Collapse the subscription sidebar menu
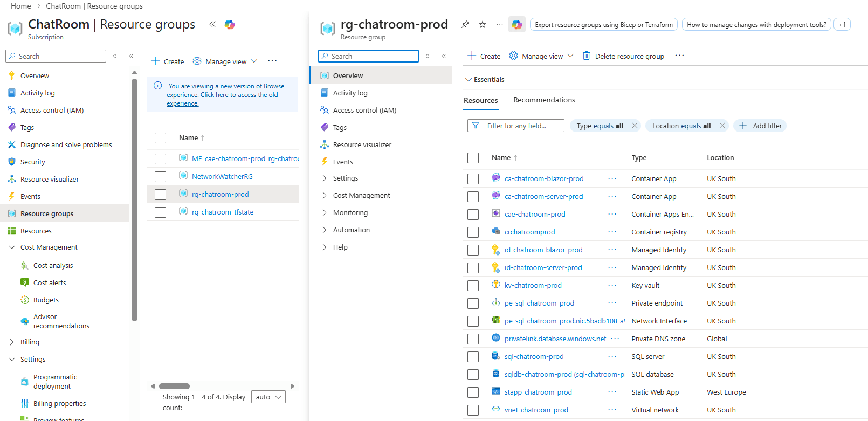868x421 pixels. 131,56
